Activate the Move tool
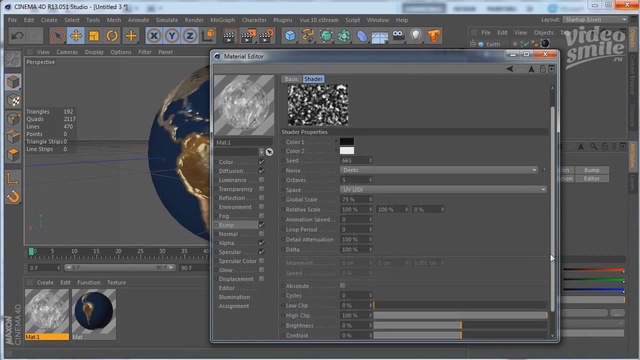Image resolution: width=640 pixels, height=360 pixels. 76,36
